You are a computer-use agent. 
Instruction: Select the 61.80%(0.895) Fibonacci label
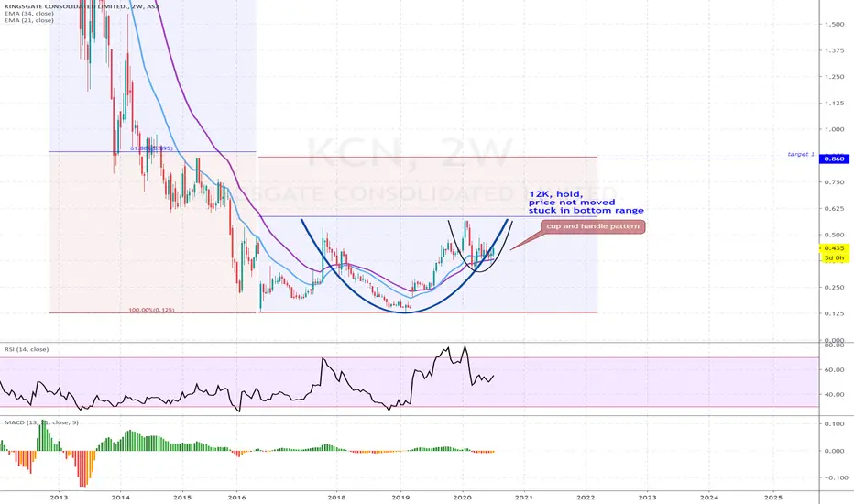(151, 148)
